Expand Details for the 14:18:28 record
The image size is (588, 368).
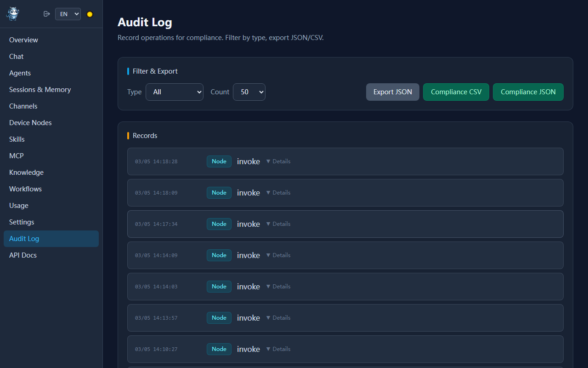(x=278, y=161)
